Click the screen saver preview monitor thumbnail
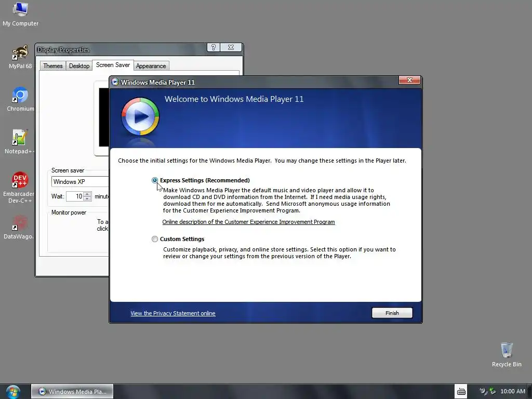 (x=101, y=118)
